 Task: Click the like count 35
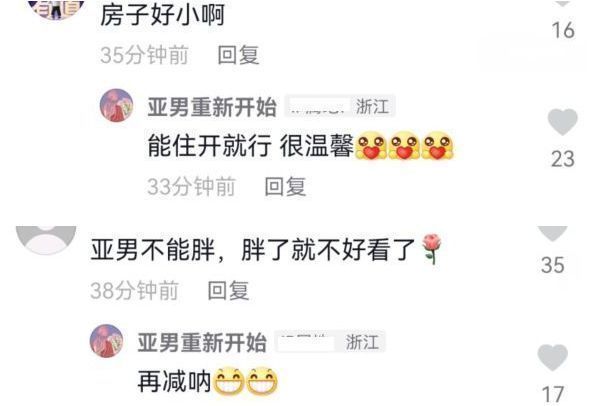[553, 265]
